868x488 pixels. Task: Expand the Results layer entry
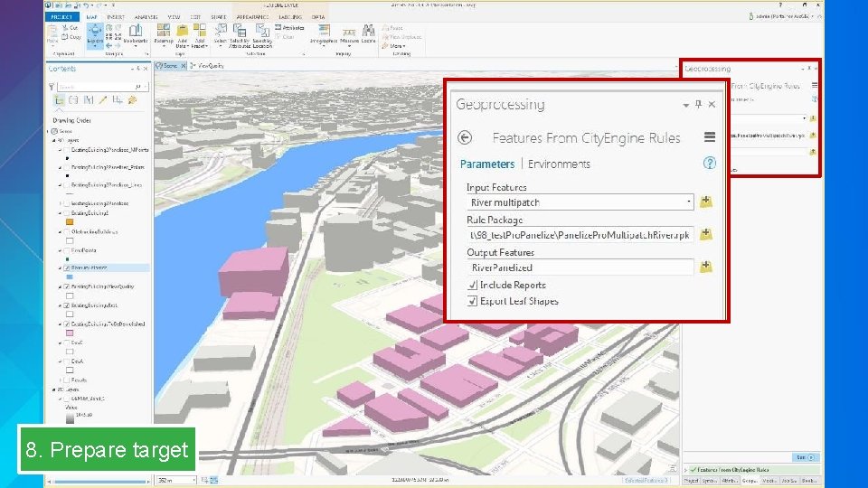[x=61, y=380]
